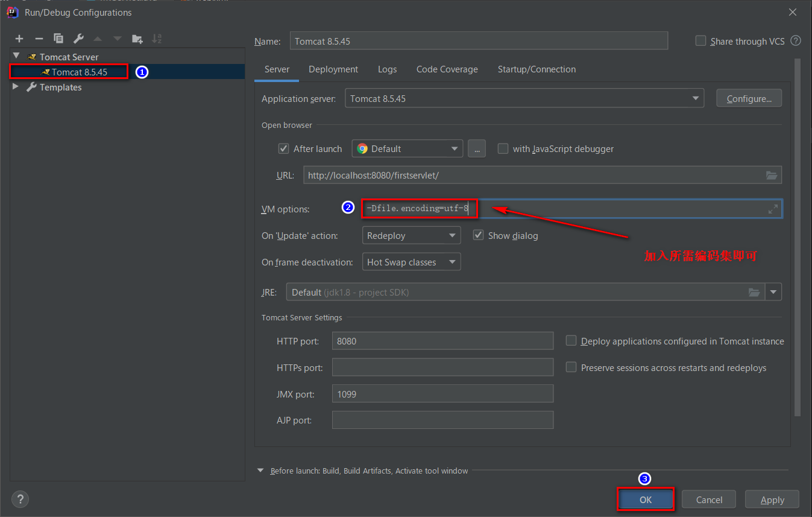Expand the Templates tree node

16,87
